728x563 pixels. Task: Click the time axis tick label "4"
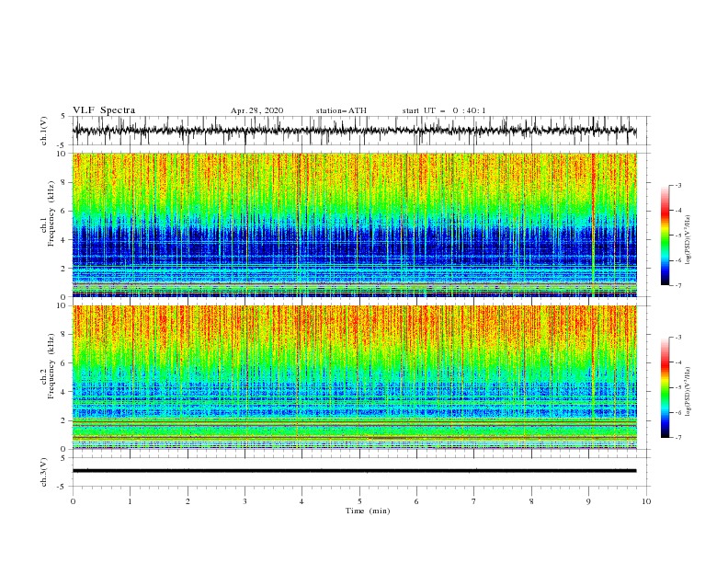click(x=301, y=501)
